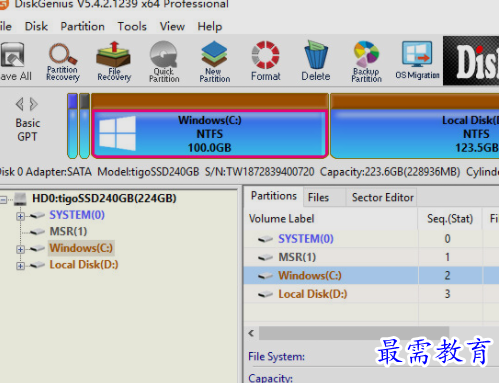499x383 pixels.
Task: Open the Tools menu
Action: (x=132, y=26)
